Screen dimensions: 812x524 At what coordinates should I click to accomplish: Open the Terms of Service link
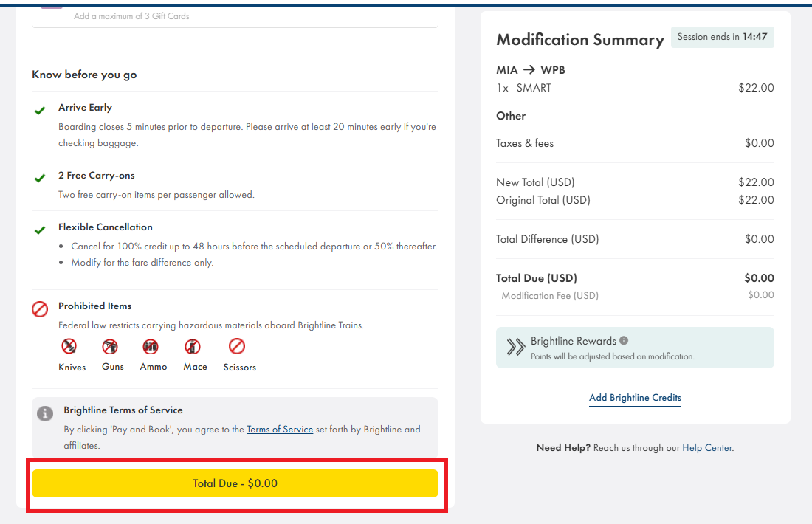tap(280, 430)
